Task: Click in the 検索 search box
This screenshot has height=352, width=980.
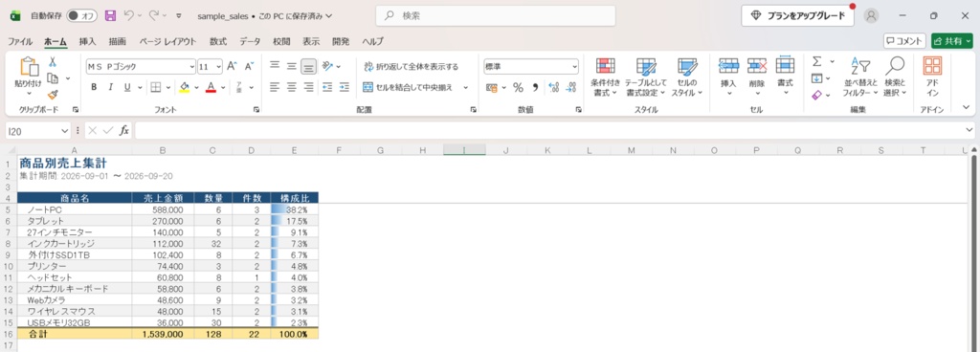Action: click(x=496, y=15)
